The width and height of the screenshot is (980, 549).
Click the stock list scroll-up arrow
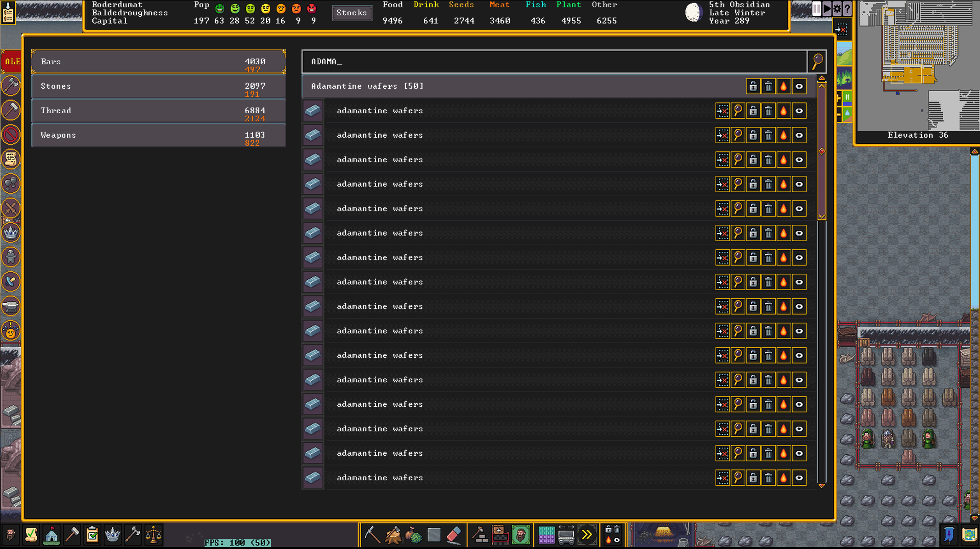822,78
